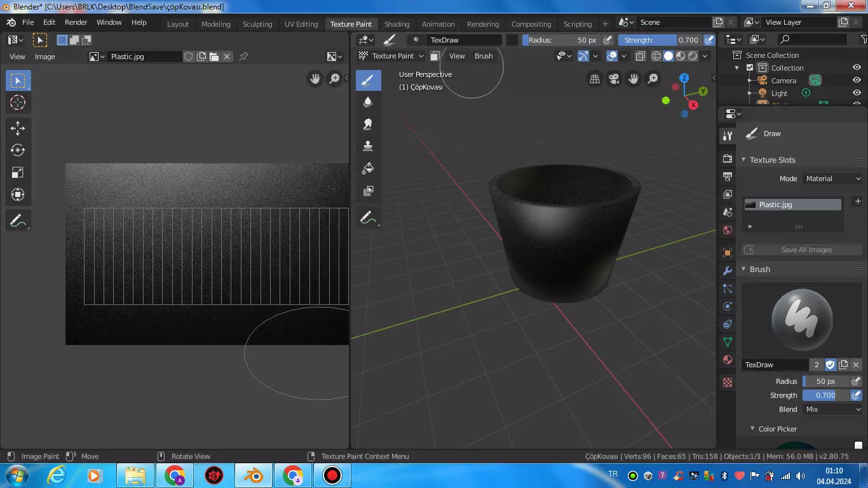The image size is (868, 488).
Task: Click the pan hand icon in image editor
Action: coord(315,79)
